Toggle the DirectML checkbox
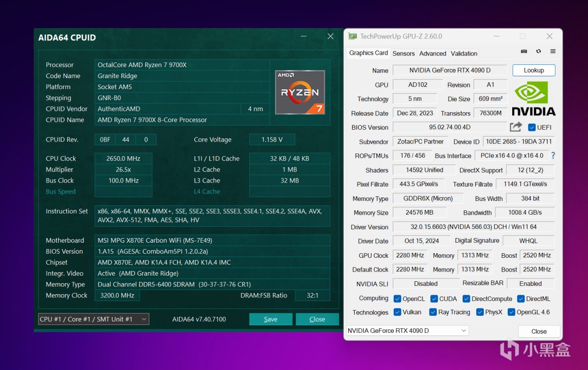Image resolution: width=588 pixels, height=370 pixels. pos(521,299)
